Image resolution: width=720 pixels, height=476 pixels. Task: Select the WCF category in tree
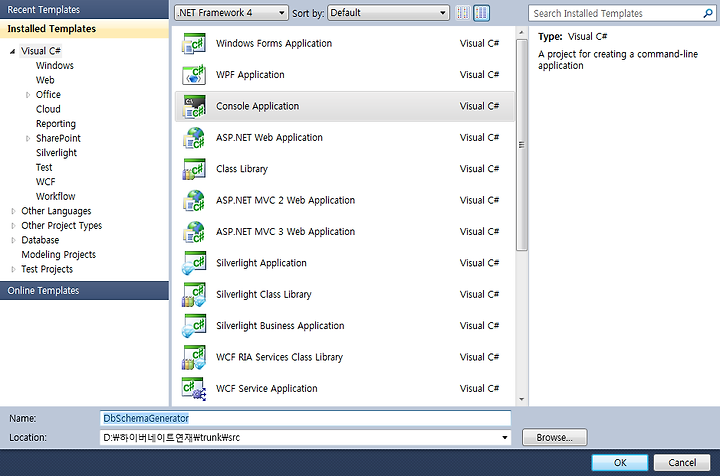(x=45, y=182)
